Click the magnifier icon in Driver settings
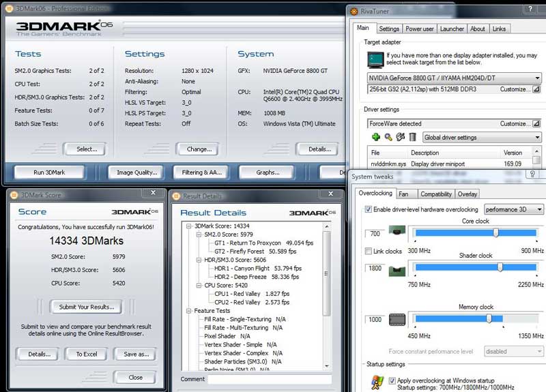 tap(388, 137)
